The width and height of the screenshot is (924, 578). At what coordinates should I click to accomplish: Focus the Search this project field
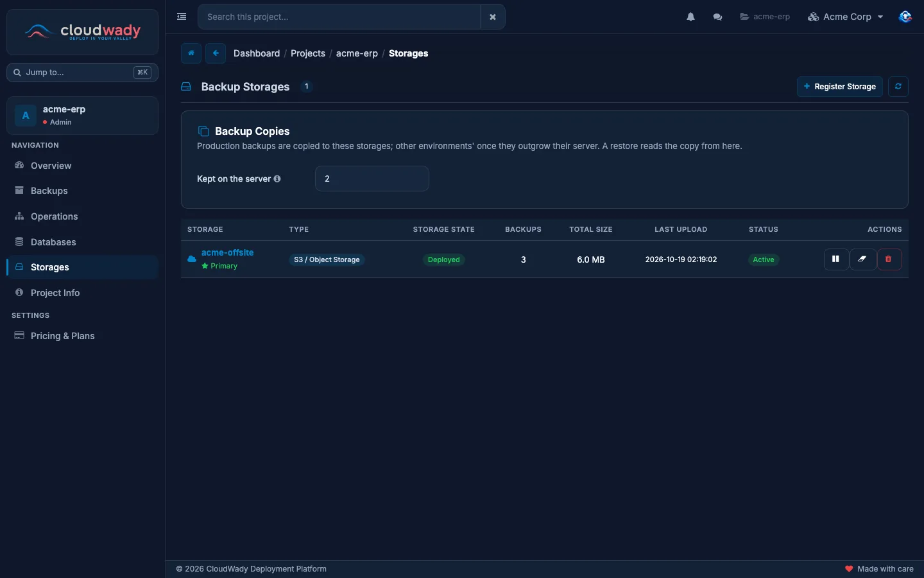point(339,17)
